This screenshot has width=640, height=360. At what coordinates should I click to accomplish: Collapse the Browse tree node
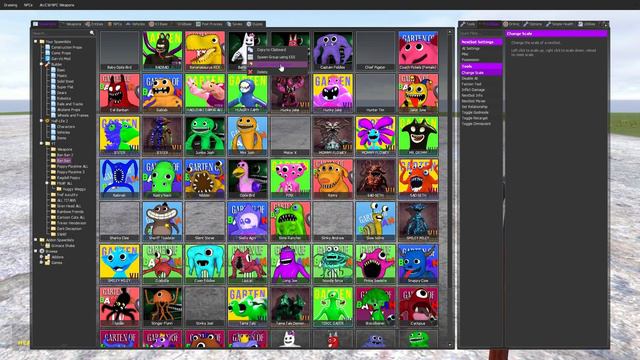pos(36,251)
